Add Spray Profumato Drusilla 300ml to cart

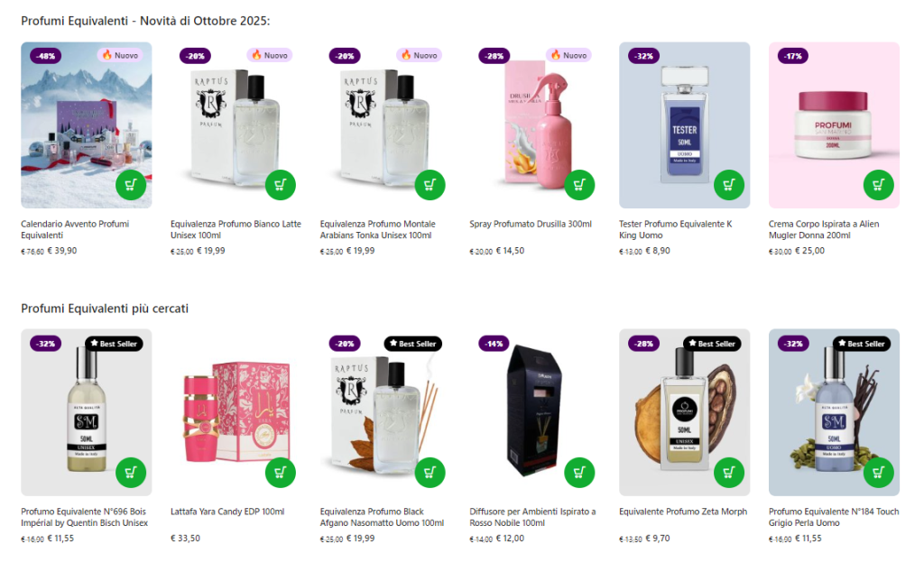[579, 185]
